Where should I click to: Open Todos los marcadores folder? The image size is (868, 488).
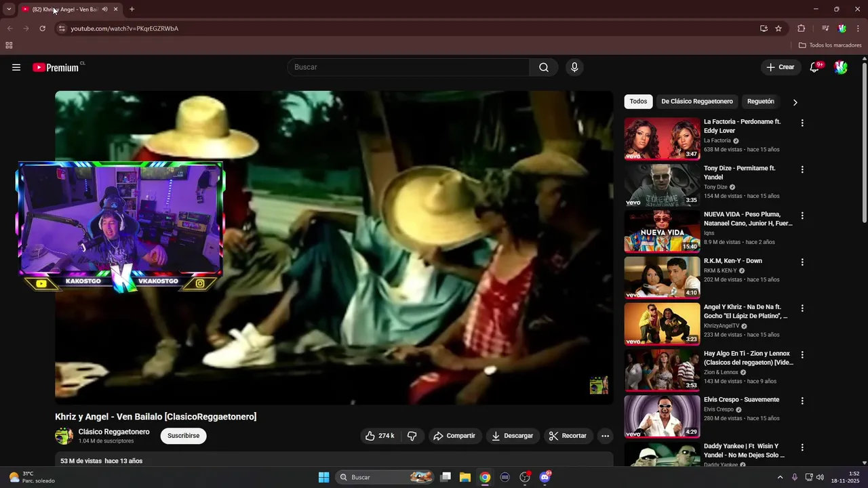click(830, 45)
